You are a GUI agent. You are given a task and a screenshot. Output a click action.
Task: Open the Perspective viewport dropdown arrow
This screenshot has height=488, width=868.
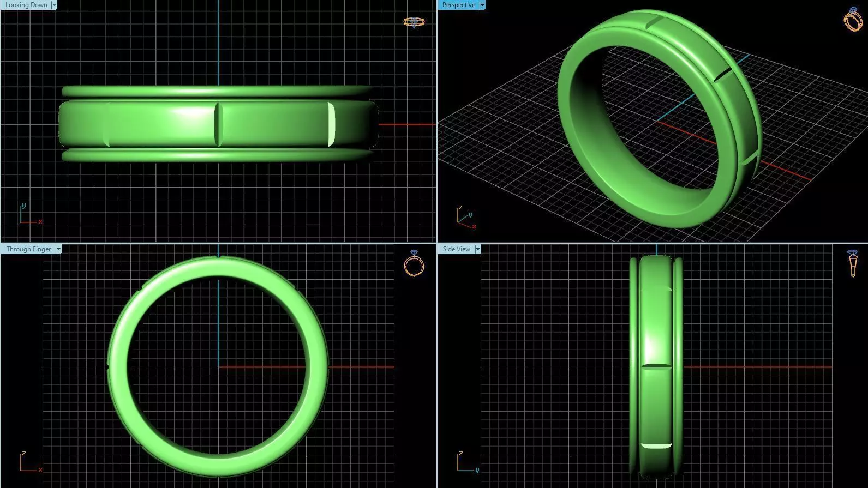click(x=482, y=5)
